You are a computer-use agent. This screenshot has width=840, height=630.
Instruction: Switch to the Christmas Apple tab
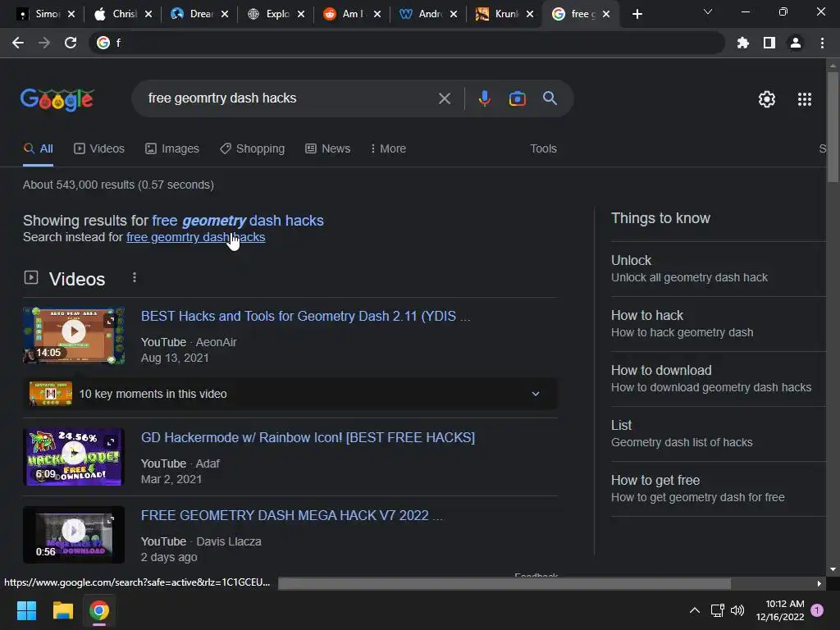point(122,14)
